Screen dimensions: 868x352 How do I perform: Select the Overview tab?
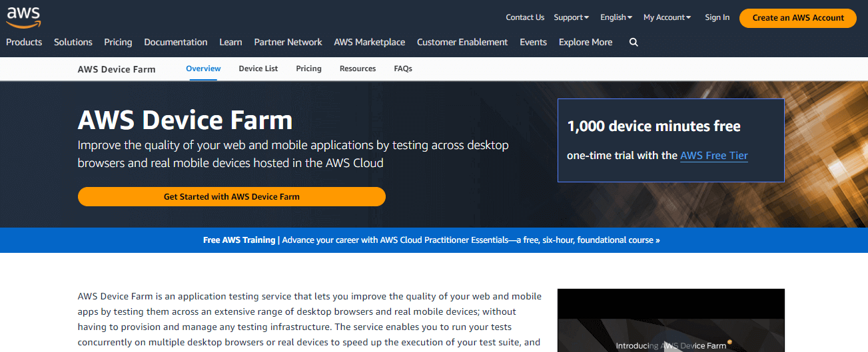click(x=203, y=69)
